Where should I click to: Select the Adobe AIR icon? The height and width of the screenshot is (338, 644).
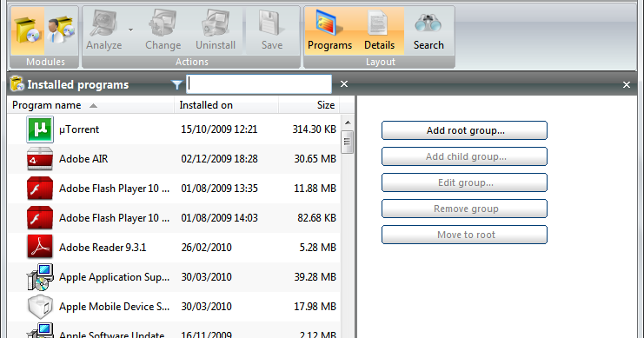click(40, 159)
